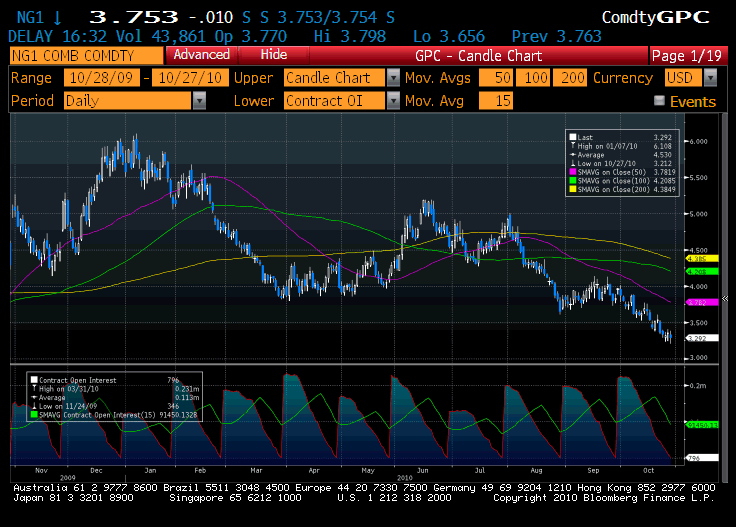736x527 pixels.
Task: Tick the Events checkbox
Action: pos(659,101)
